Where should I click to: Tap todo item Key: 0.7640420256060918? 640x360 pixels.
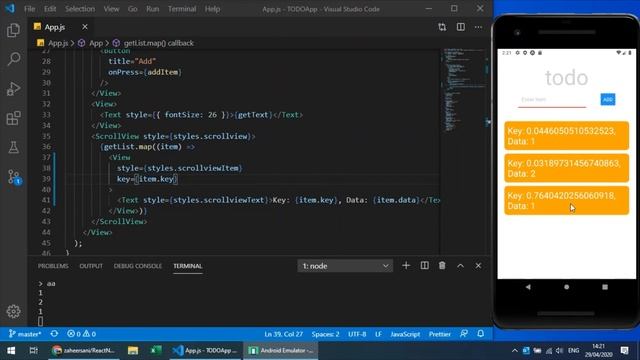coord(567,200)
